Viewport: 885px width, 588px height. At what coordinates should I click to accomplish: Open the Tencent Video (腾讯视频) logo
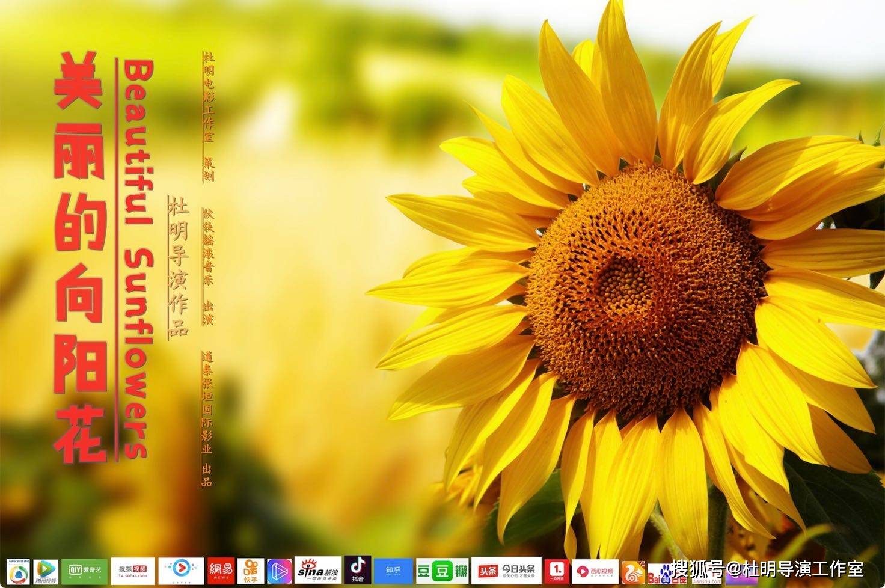46,571
